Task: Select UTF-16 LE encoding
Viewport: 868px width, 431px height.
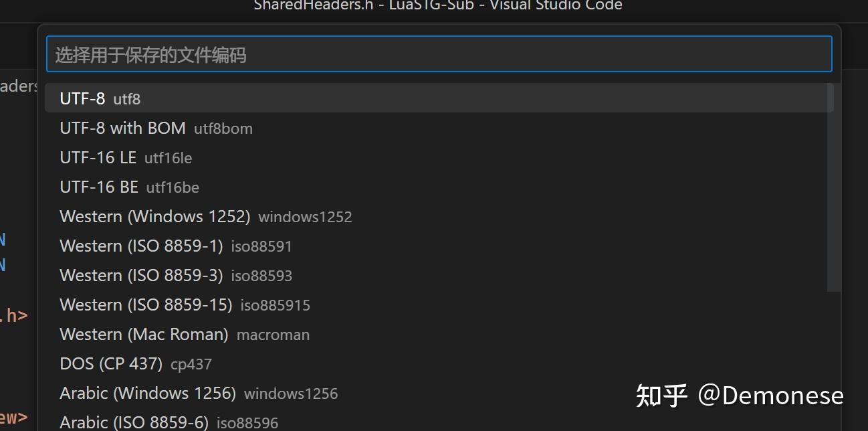Action: coord(439,157)
